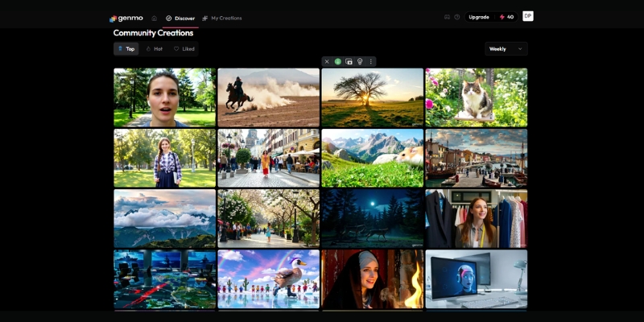644x322 pixels.
Task: Open the clouds over mountains video
Action: (x=165, y=218)
